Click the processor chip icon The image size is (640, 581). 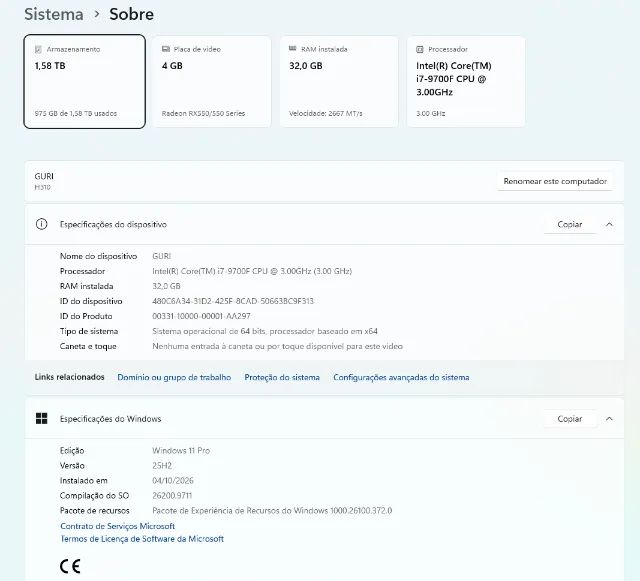coord(420,49)
